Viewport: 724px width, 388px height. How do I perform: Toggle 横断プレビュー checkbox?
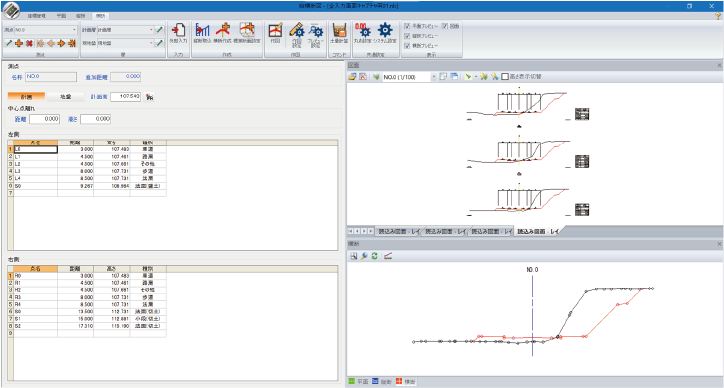(x=407, y=46)
